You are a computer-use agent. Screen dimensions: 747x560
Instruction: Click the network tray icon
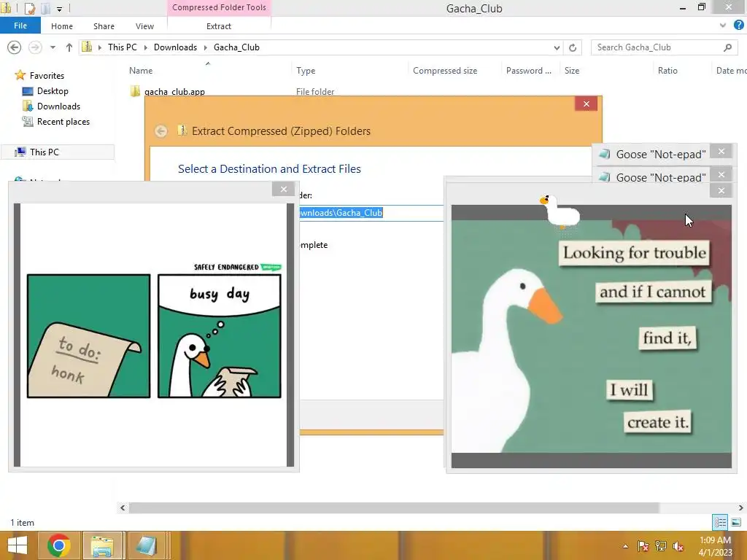pyautogui.click(x=661, y=546)
